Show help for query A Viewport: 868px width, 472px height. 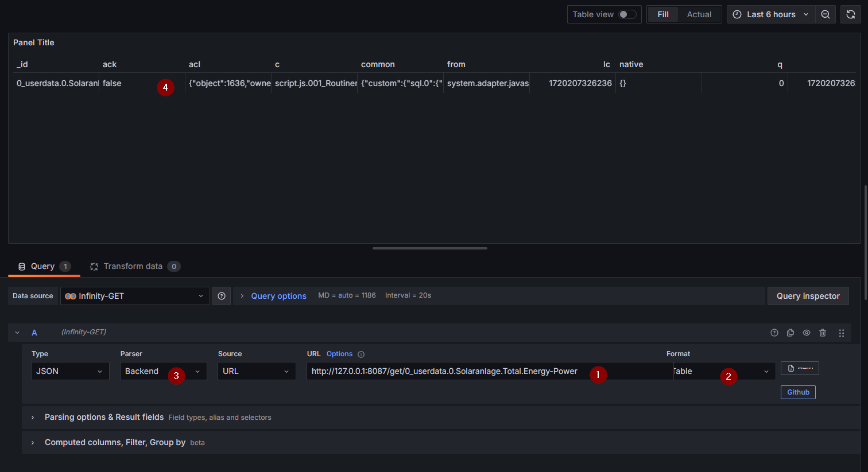pyautogui.click(x=774, y=333)
